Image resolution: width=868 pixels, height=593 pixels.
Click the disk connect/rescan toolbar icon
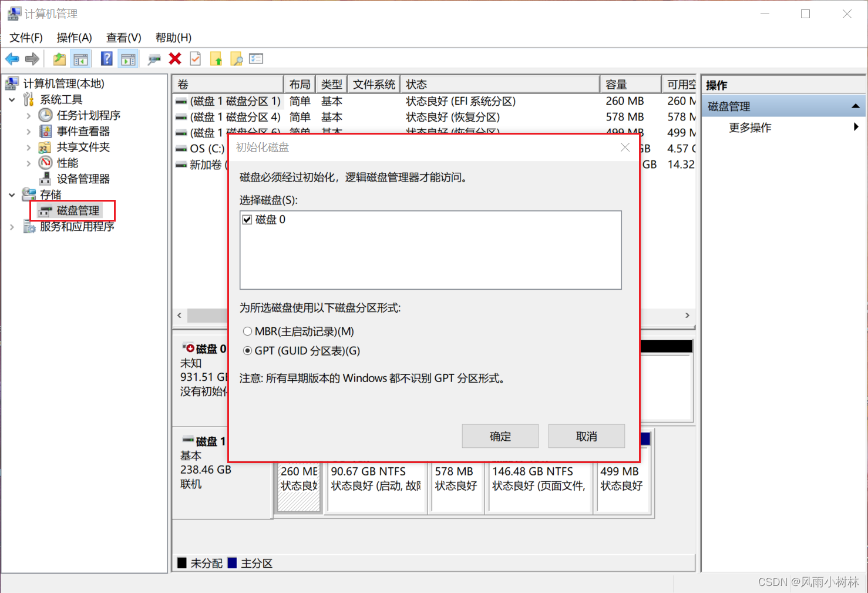[154, 59]
